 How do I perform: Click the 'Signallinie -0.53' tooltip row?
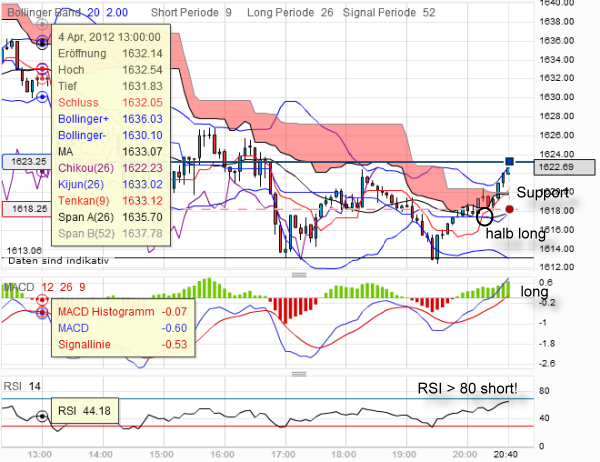point(122,344)
